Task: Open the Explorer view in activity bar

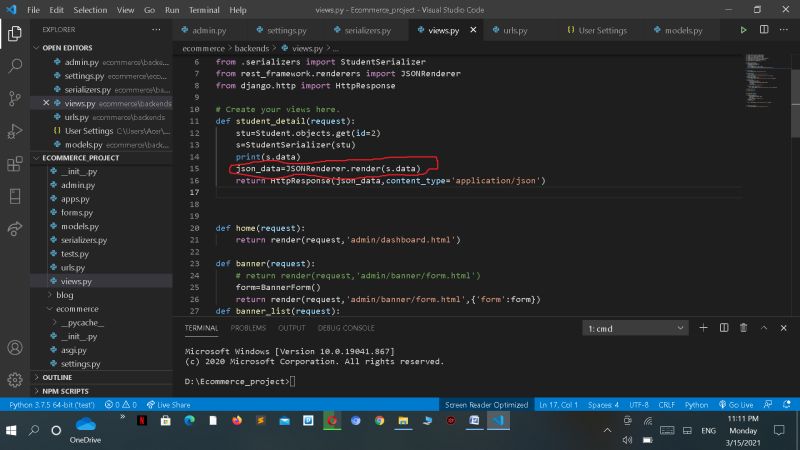Action: (x=15, y=34)
